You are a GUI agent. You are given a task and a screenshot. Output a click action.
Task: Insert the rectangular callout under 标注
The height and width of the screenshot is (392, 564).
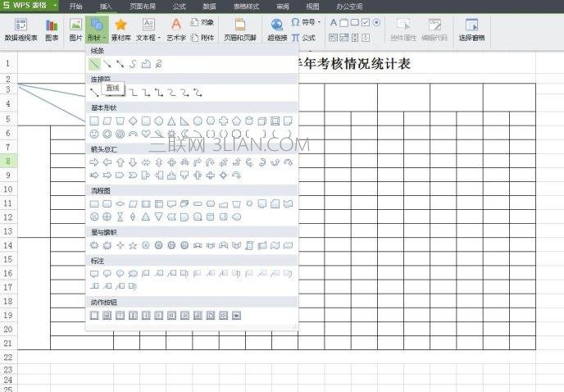pyautogui.click(x=94, y=274)
